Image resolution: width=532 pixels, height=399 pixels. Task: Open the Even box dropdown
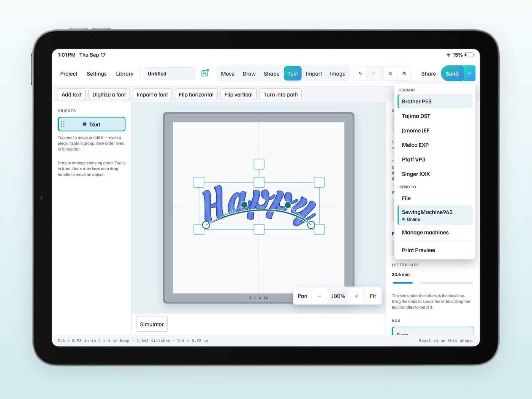coord(433,331)
